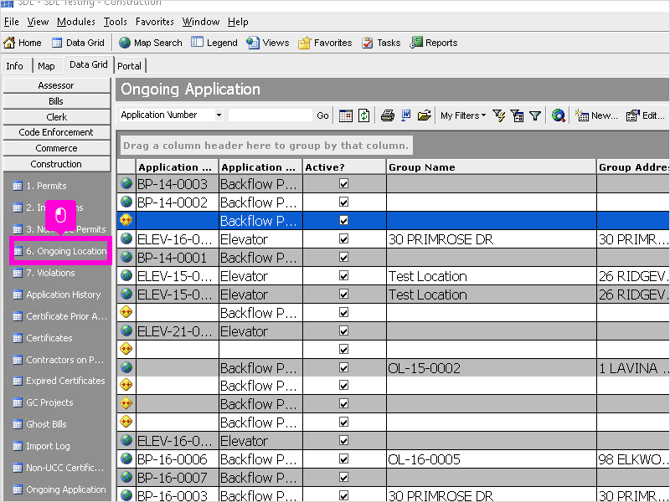Open Application History in sidebar
The width and height of the screenshot is (670, 502).
click(57, 294)
